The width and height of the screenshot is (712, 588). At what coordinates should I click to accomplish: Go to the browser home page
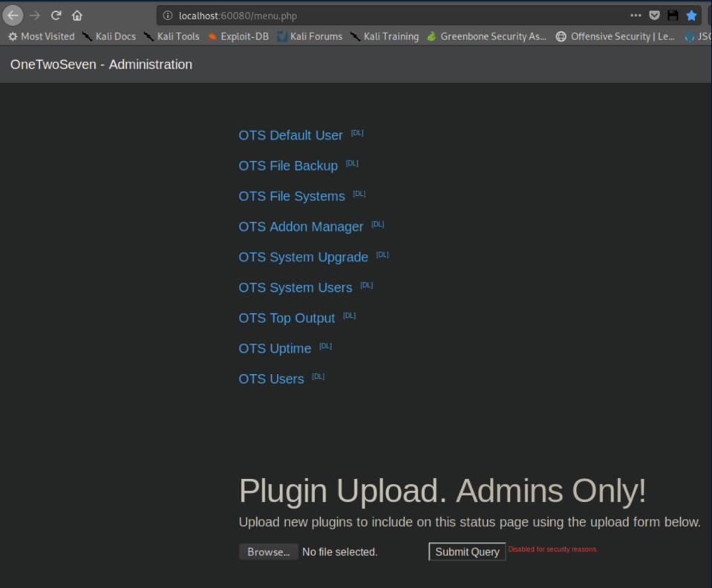[x=77, y=16]
